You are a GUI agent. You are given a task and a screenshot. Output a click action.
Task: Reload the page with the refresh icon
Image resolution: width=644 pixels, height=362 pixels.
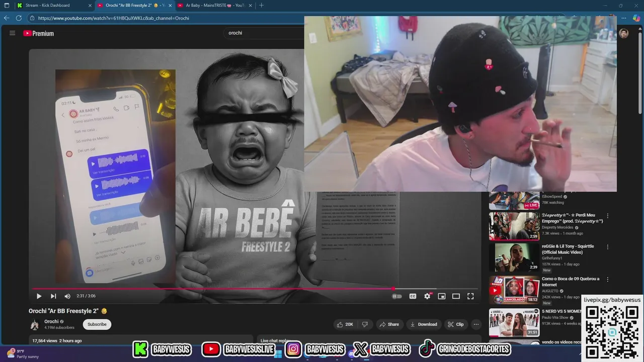[19, 18]
